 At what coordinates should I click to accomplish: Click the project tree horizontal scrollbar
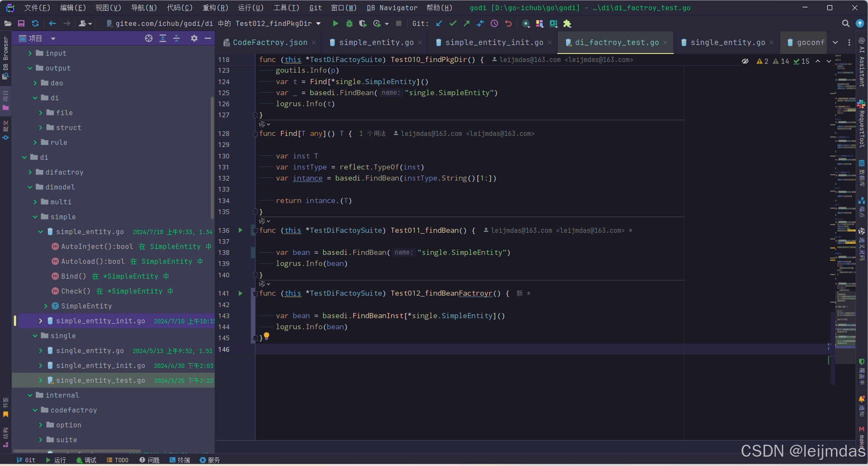77,451
